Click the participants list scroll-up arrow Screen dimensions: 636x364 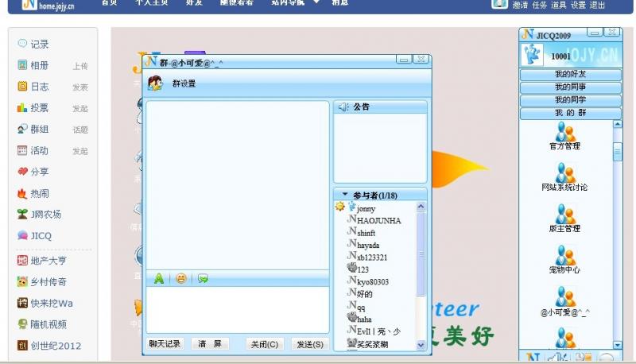tap(421, 207)
